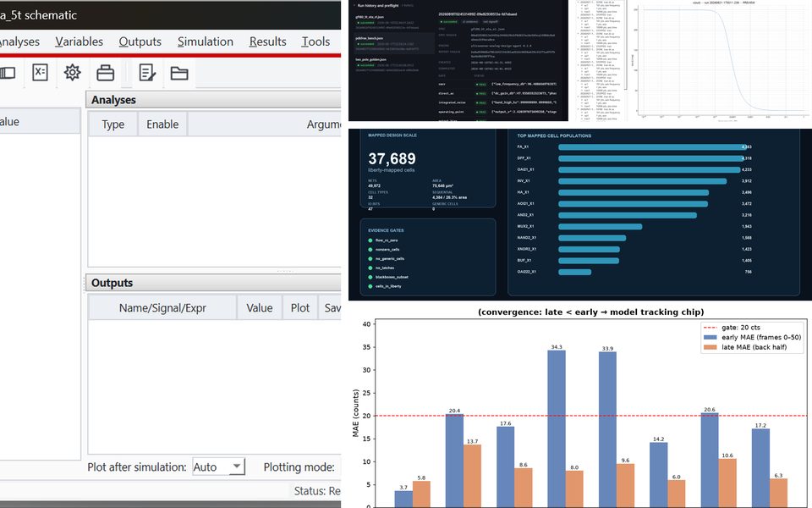Open the Variables menu
Screen dimensions: 812x508
click(x=80, y=41)
